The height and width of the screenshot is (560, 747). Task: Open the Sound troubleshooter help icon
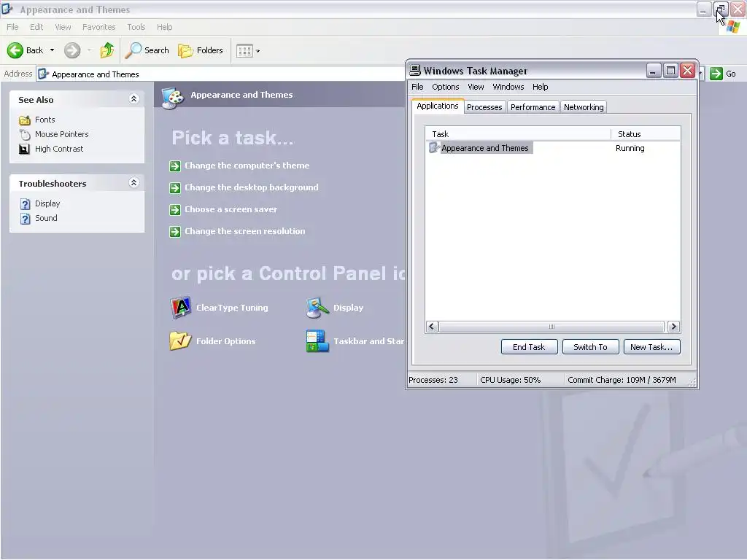point(25,219)
